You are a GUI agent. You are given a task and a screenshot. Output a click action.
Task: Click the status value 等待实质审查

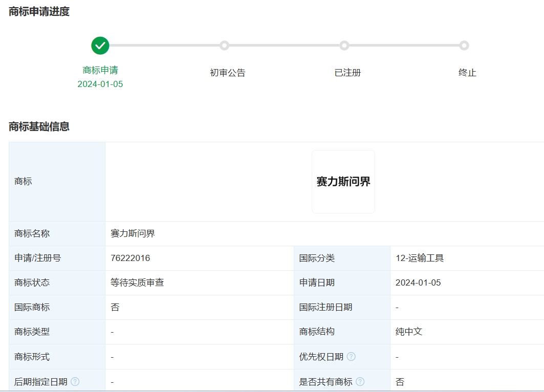pyautogui.click(x=137, y=282)
